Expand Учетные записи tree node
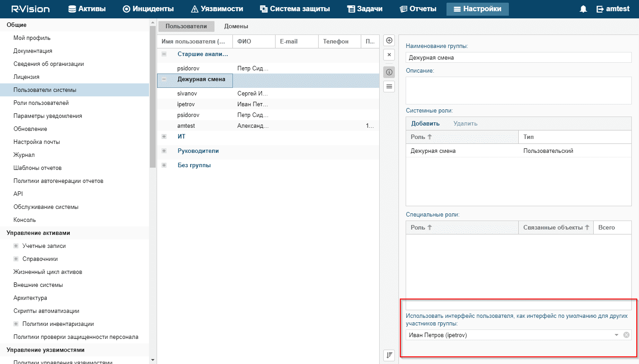This screenshot has width=639, height=364. (16, 246)
